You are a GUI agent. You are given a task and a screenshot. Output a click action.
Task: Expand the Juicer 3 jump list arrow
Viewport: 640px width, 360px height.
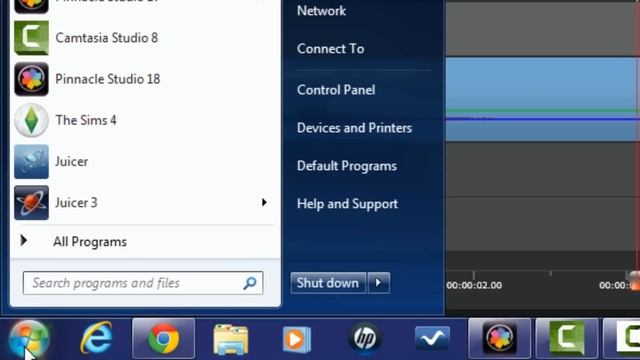click(264, 202)
